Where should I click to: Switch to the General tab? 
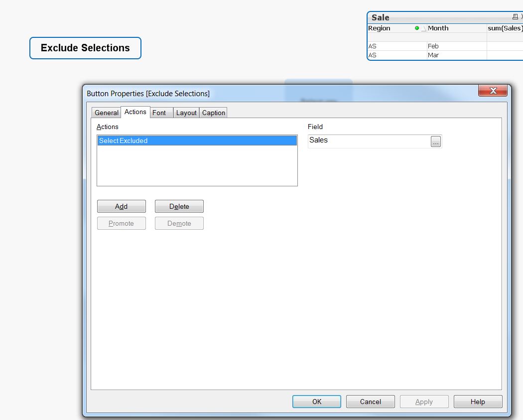pos(107,113)
